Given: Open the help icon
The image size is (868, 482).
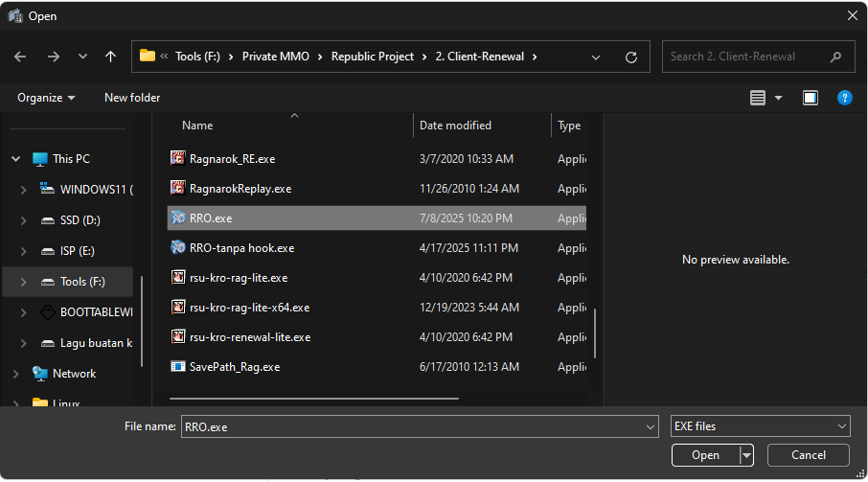Looking at the screenshot, I should [845, 98].
